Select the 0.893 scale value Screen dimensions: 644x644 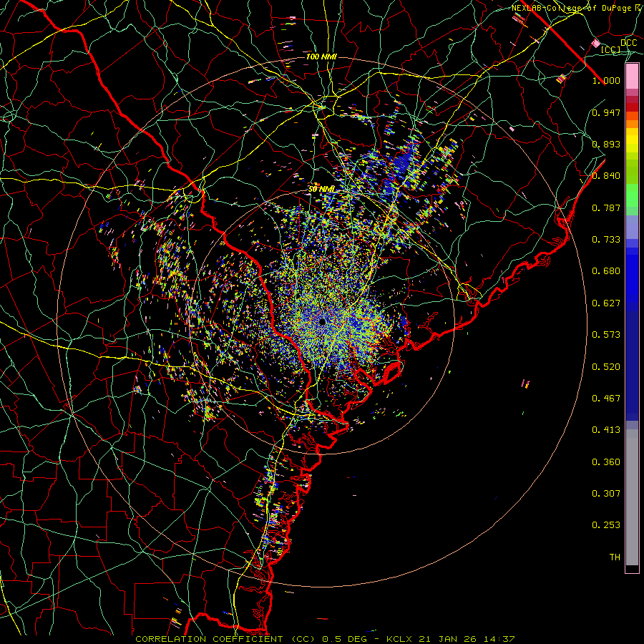tap(606, 144)
